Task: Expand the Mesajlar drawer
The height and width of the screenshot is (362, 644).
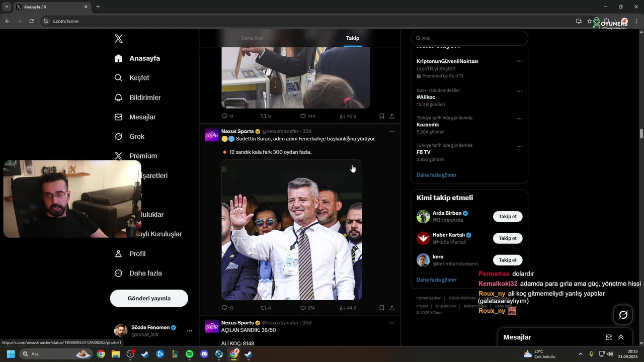Action: pyautogui.click(x=621, y=337)
